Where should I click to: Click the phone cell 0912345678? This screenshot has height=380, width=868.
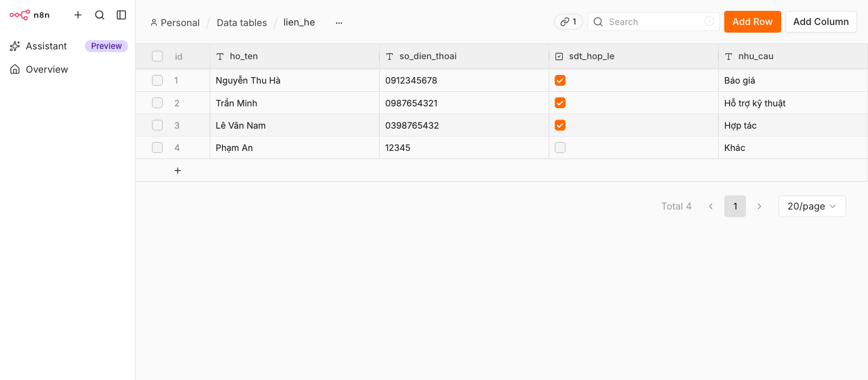464,80
